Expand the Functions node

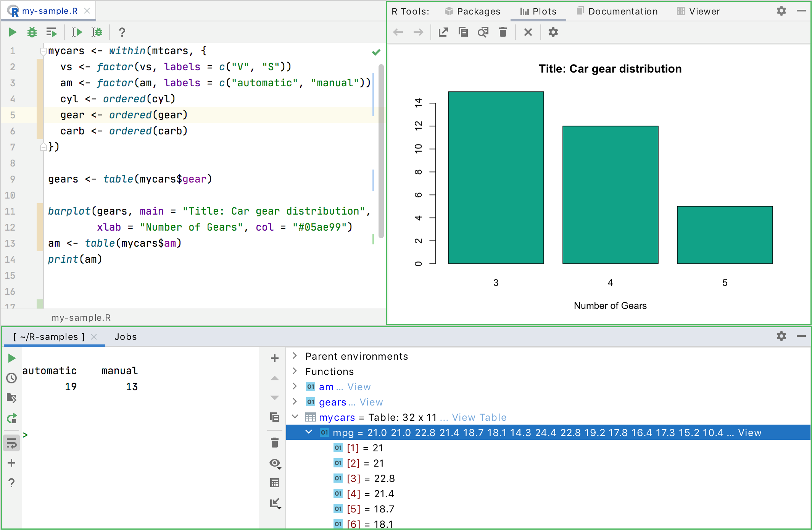click(295, 371)
